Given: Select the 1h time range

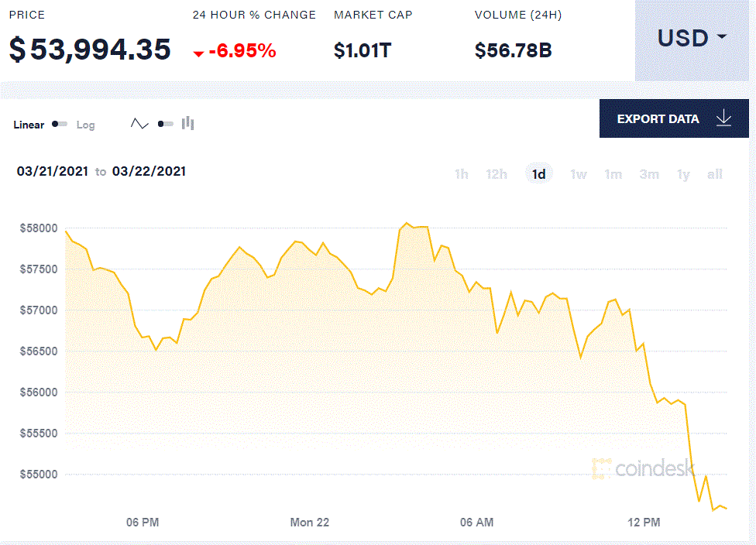Looking at the screenshot, I should (x=461, y=173).
